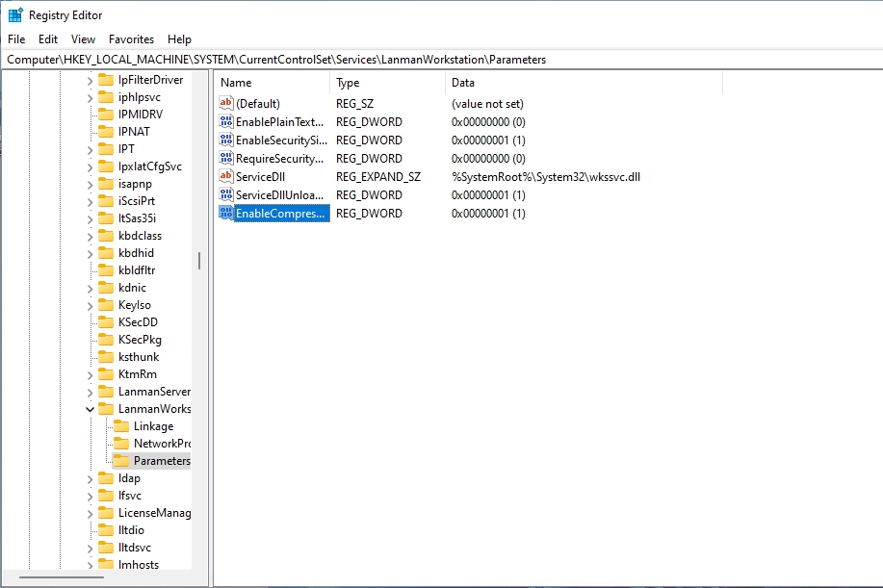Viewport: 883px width, 588px height.
Task: Open the File menu
Action: point(16,39)
